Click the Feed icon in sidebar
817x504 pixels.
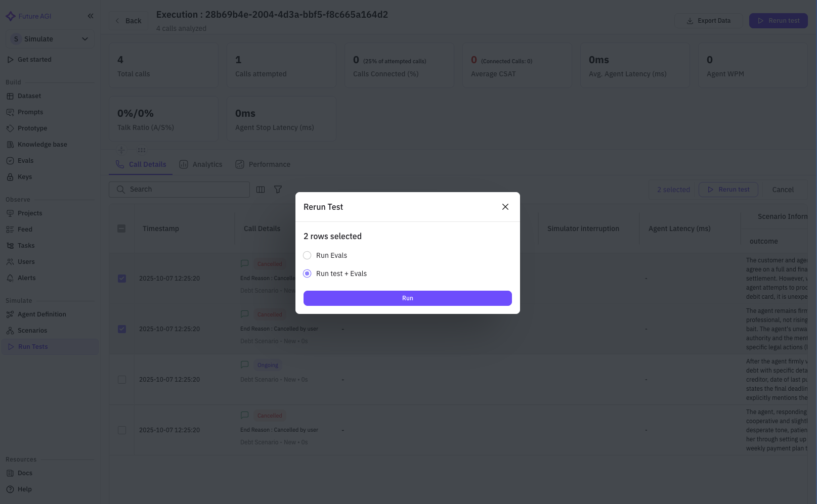coord(10,230)
